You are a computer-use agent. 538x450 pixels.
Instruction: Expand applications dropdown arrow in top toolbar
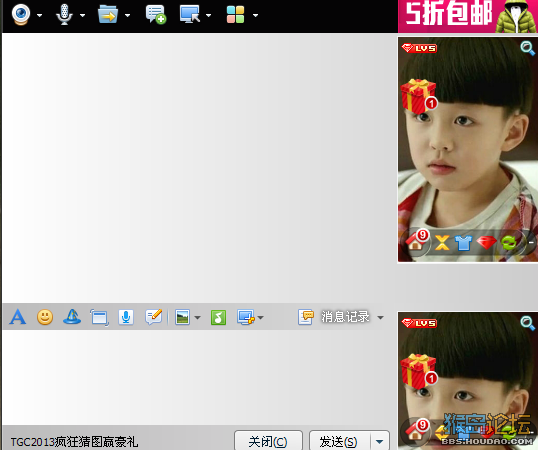click(x=255, y=15)
